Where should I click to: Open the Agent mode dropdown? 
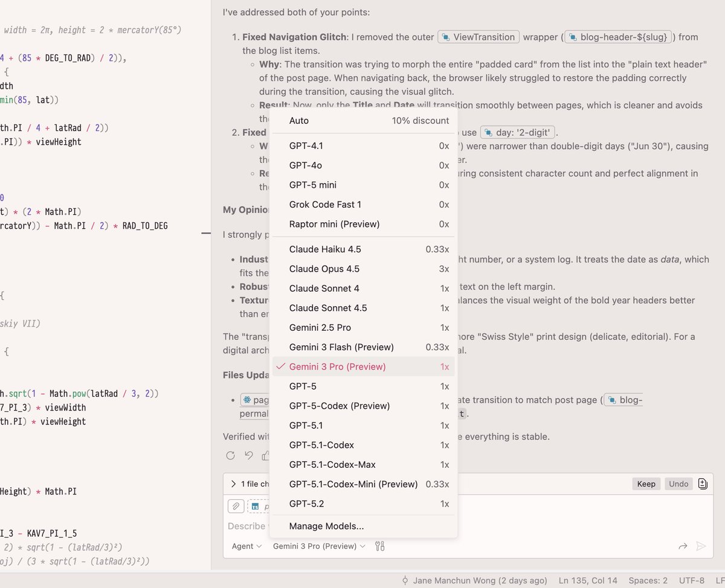click(246, 546)
